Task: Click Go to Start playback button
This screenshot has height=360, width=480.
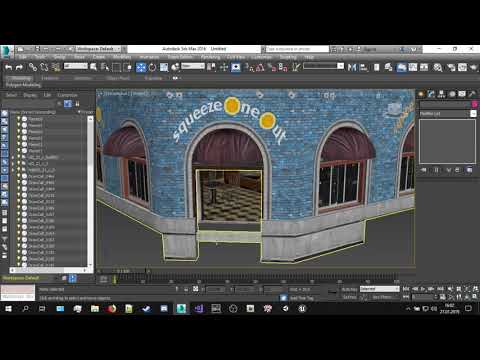Action: click(x=406, y=289)
